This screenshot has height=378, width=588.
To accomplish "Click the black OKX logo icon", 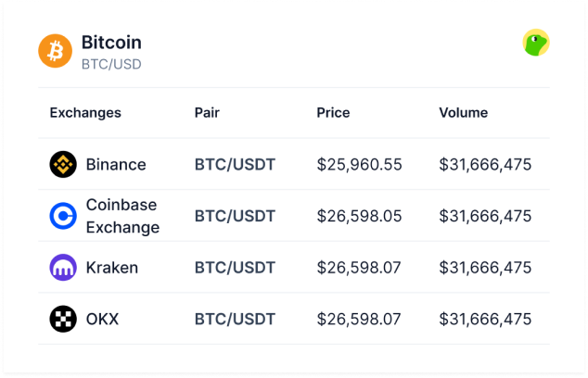I will (x=63, y=320).
